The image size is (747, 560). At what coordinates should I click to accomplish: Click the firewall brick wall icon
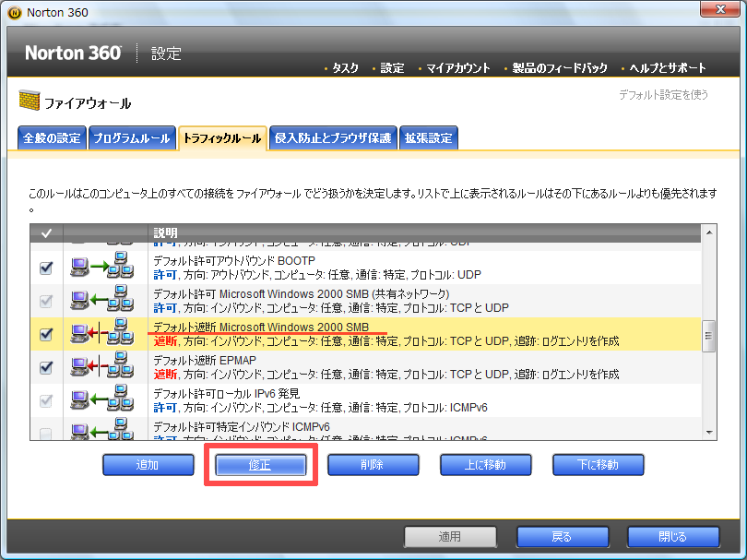(x=29, y=102)
